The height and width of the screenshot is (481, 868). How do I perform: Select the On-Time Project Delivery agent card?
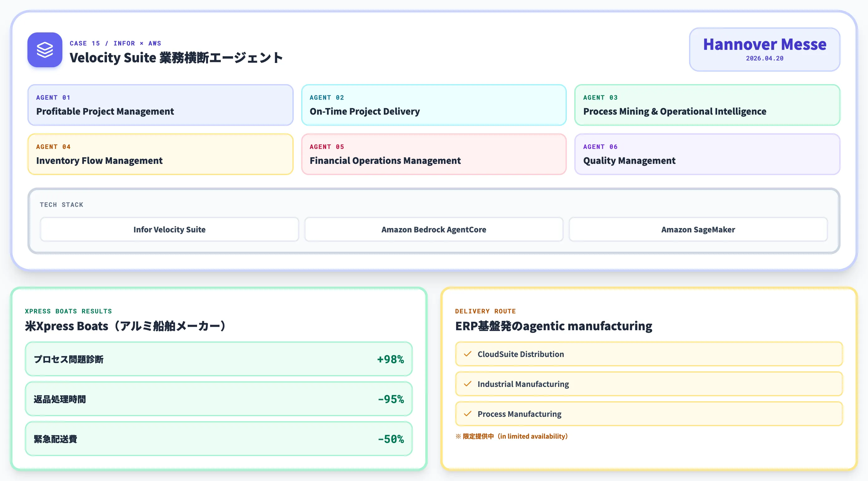tap(434, 105)
